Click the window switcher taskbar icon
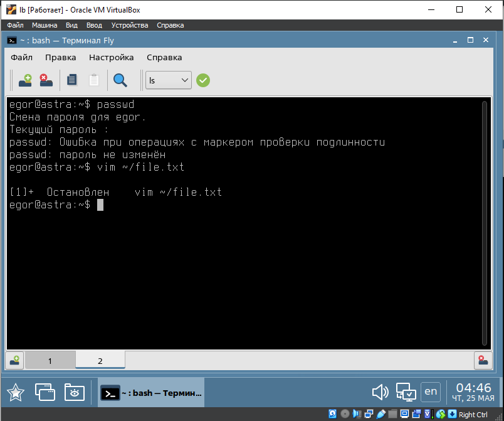Screen dimensions: 504x421 click(45, 392)
